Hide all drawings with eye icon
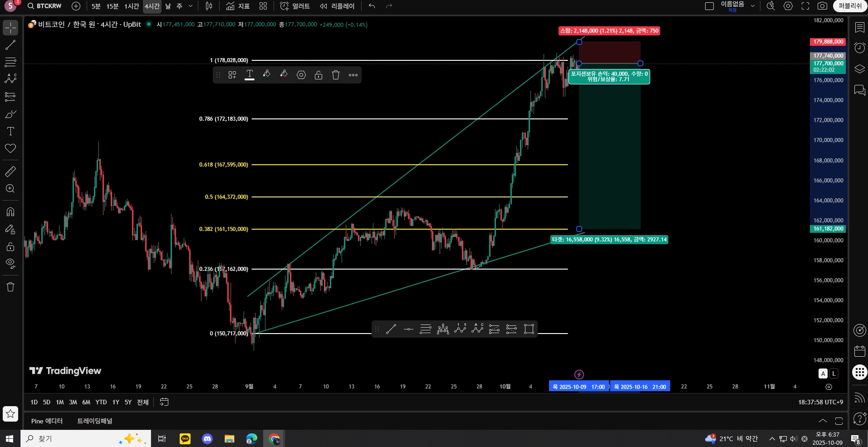This screenshot has width=868, height=447. click(x=10, y=264)
